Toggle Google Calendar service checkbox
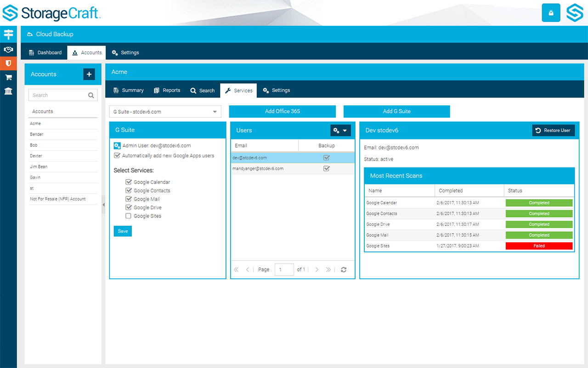Image resolution: width=588 pixels, height=368 pixels. tap(129, 182)
